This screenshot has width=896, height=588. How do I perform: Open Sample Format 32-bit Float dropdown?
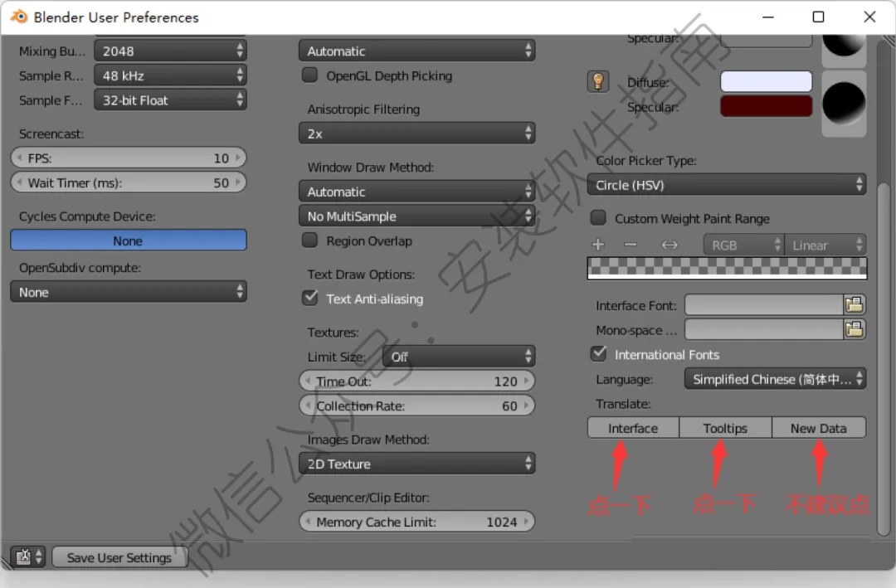pyautogui.click(x=170, y=100)
